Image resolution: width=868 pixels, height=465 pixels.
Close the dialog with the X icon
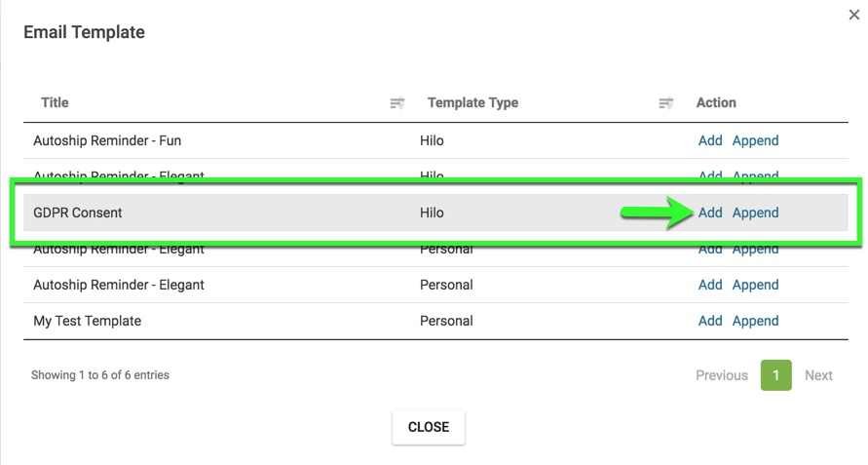[x=854, y=16]
